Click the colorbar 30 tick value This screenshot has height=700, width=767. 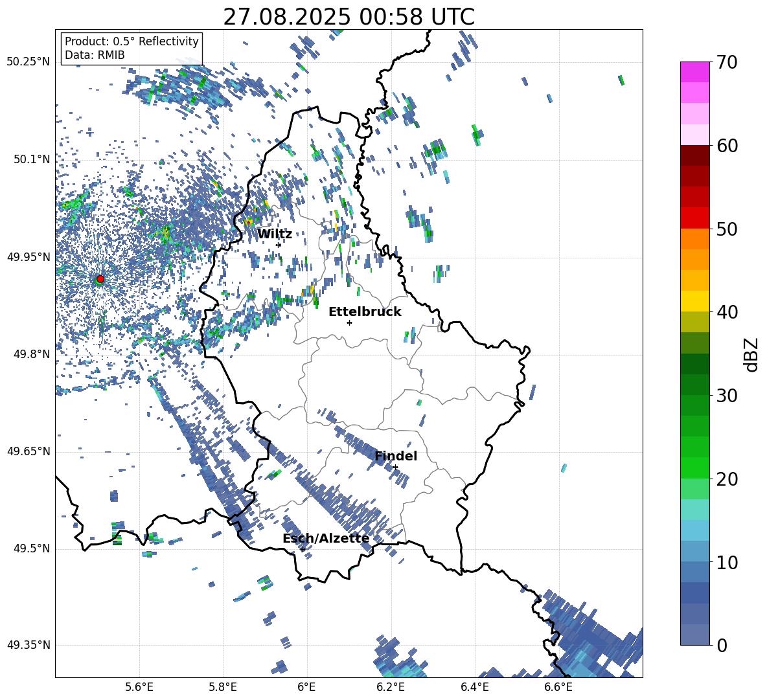pos(727,396)
